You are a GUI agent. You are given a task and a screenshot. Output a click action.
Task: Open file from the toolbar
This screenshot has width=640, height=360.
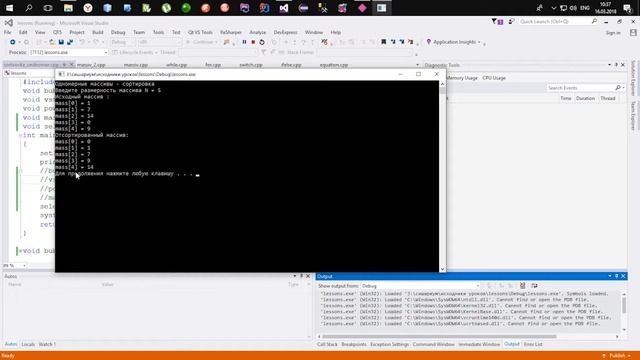pos(52,42)
